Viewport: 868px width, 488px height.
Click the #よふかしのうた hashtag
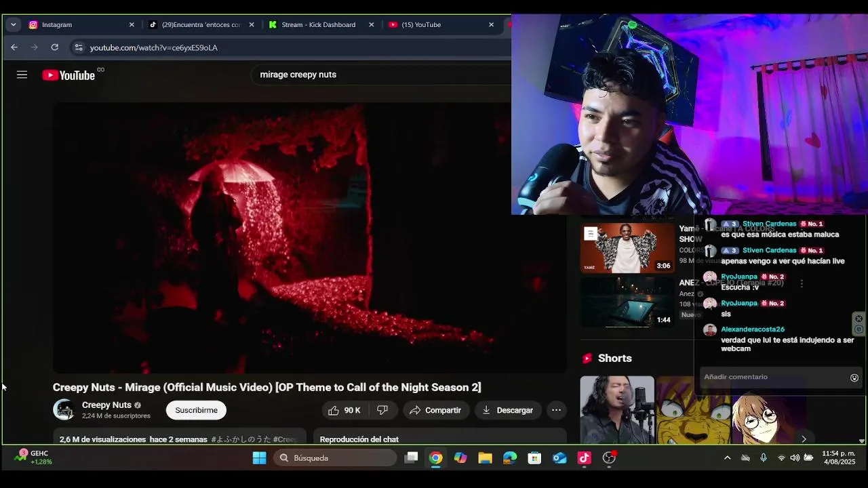240,439
